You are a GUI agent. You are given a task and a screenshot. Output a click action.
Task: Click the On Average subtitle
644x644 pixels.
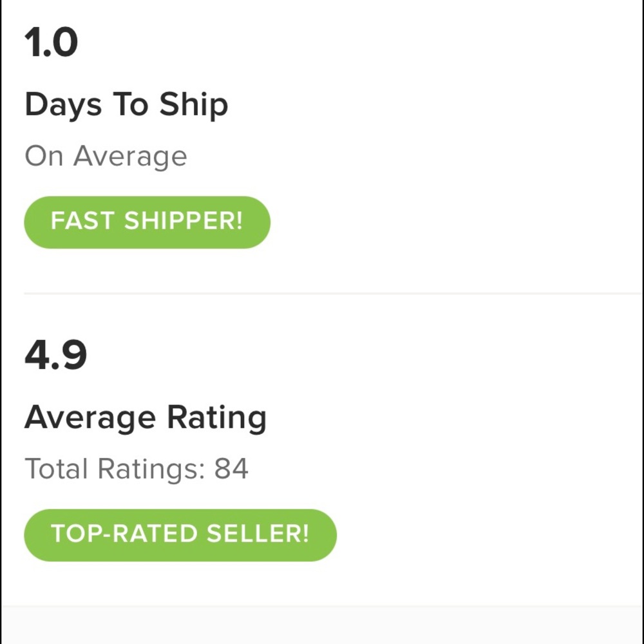click(106, 156)
